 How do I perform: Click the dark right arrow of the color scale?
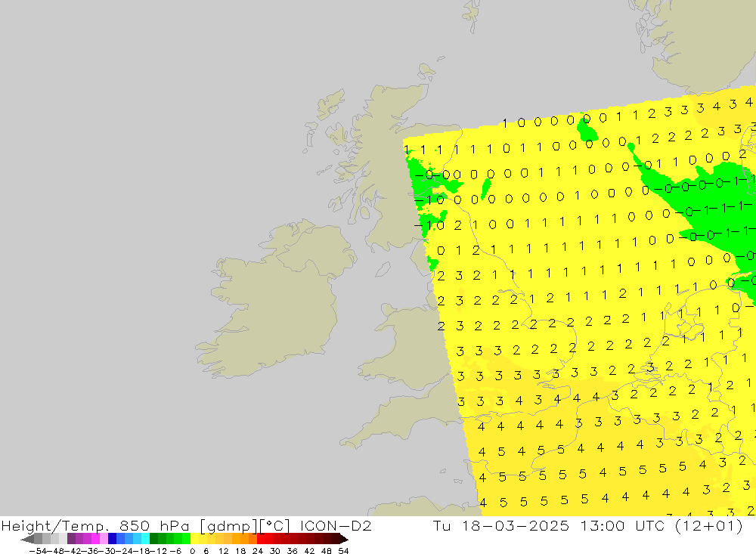pos(344,539)
